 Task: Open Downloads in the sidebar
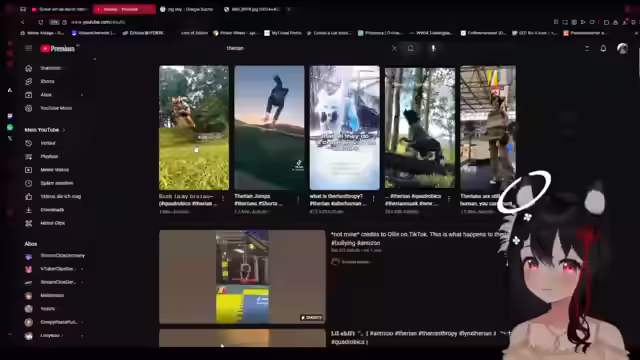(53, 210)
